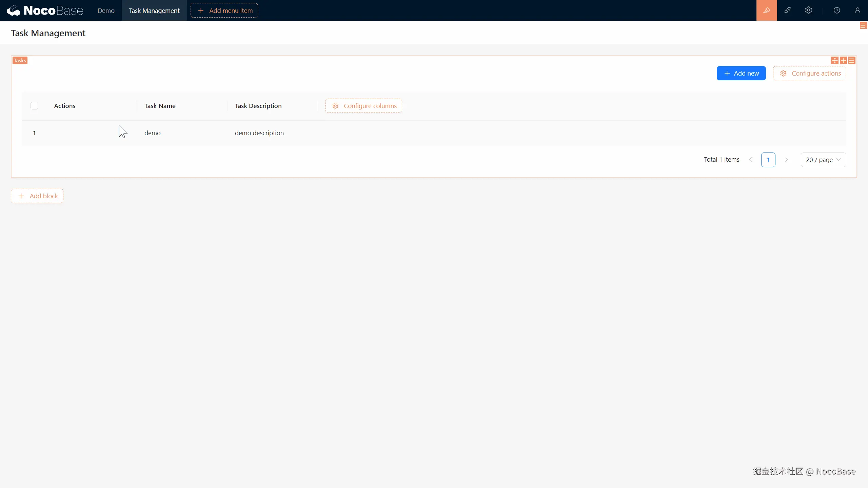Click the Add new button
The height and width of the screenshot is (488, 868).
[741, 73]
